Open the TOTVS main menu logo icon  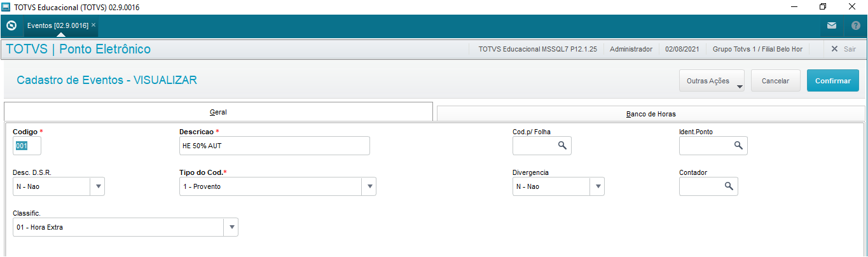tap(11, 25)
